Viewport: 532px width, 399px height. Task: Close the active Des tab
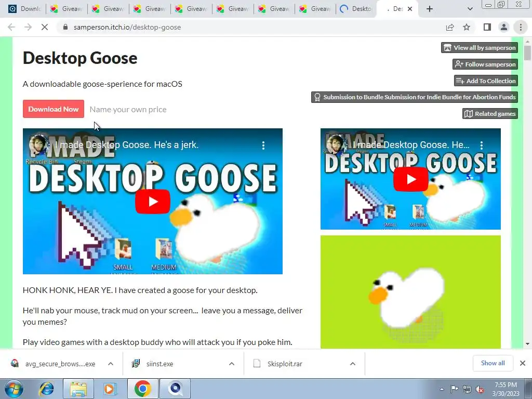[x=410, y=9]
